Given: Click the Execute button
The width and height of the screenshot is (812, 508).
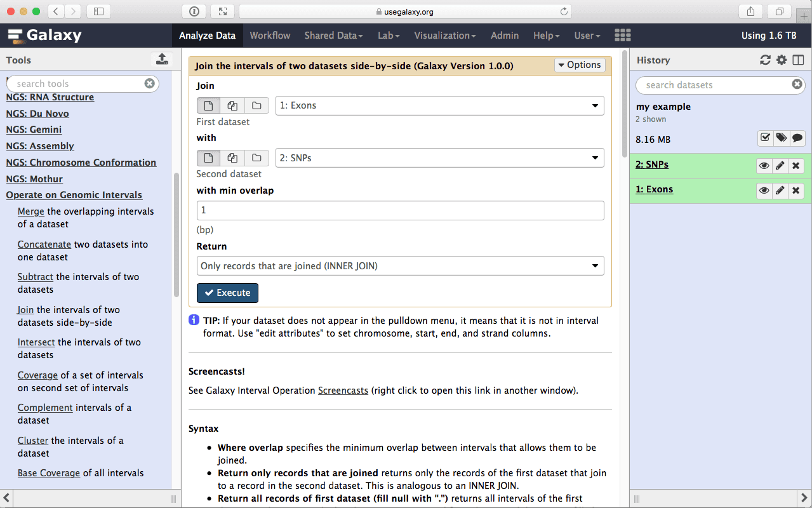Looking at the screenshot, I should [227, 293].
